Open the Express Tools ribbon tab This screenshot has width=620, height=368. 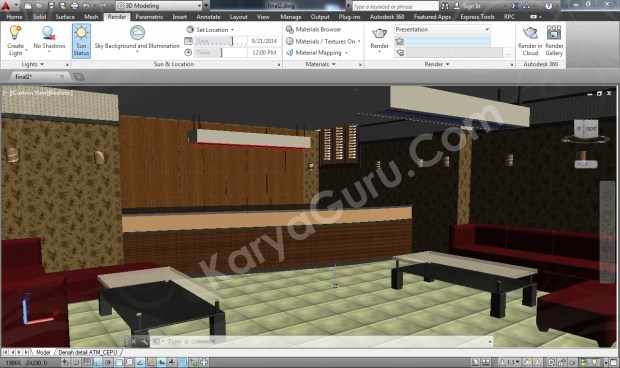477,17
